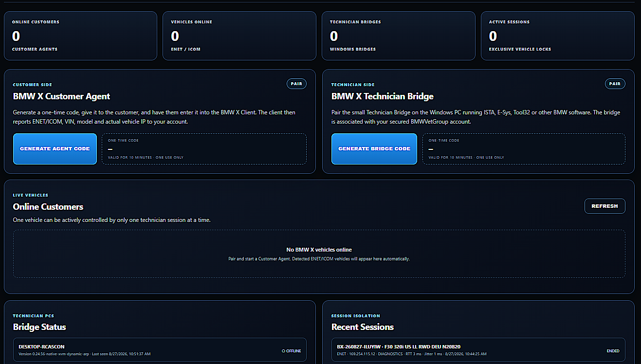Click the 'Bridge Status' heading
The width and height of the screenshot is (641, 364).
[x=39, y=327]
